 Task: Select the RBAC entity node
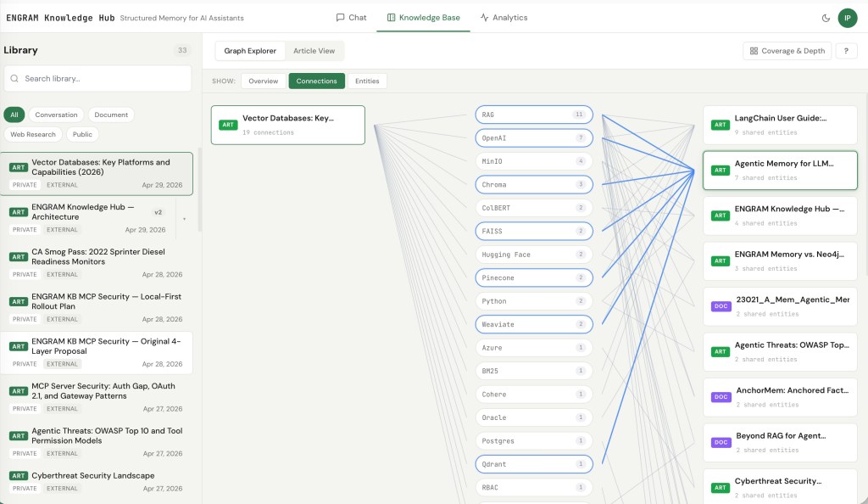pyautogui.click(x=534, y=487)
